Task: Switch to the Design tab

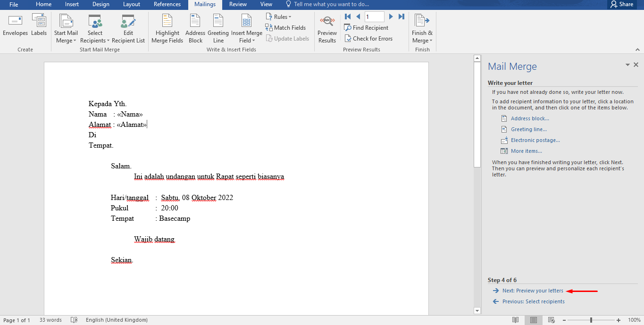Action: click(x=101, y=4)
